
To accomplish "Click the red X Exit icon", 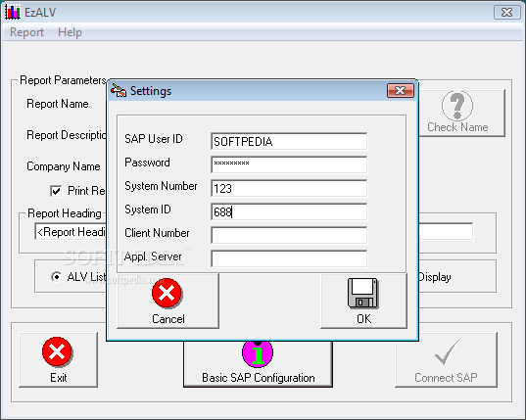I will [x=57, y=351].
